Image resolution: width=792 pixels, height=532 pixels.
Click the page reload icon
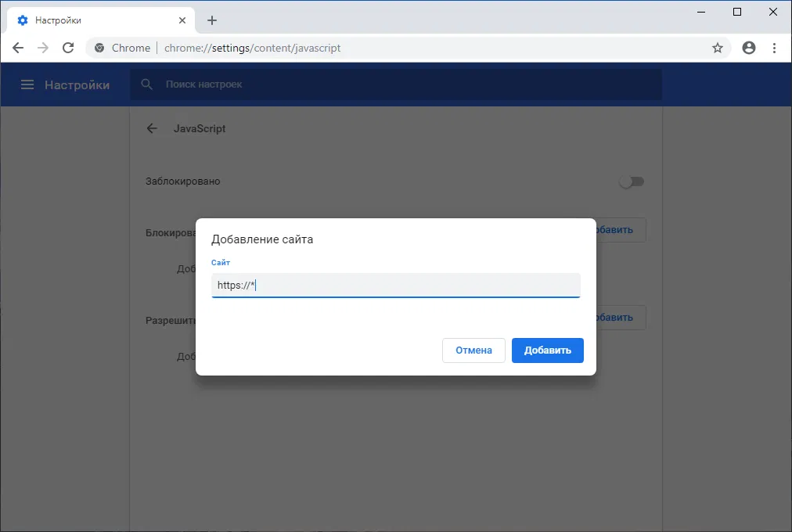68,48
